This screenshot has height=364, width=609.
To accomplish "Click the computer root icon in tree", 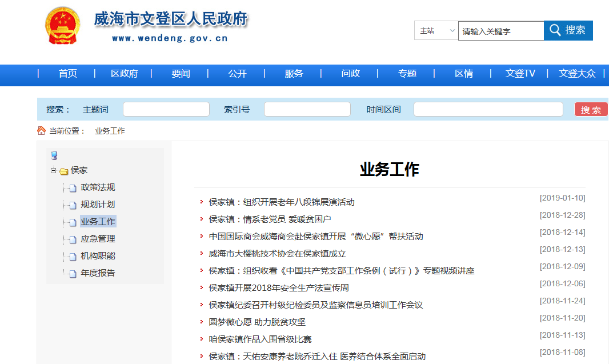I will coord(54,155).
